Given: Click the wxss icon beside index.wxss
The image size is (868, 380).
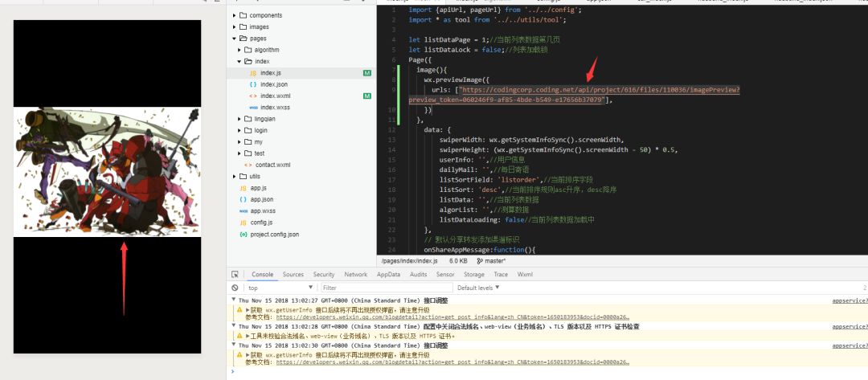Looking at the screenshot, I should point(253,108).
